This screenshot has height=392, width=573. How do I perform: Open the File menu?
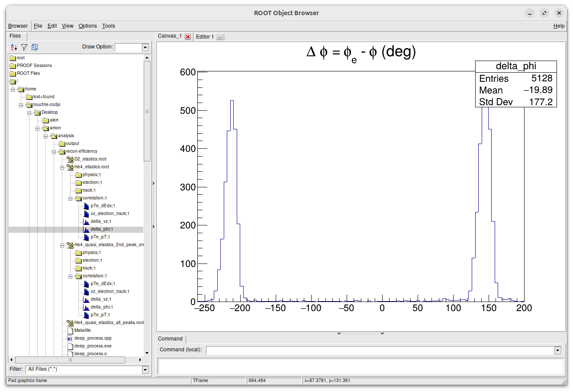[x=38, y=26]
